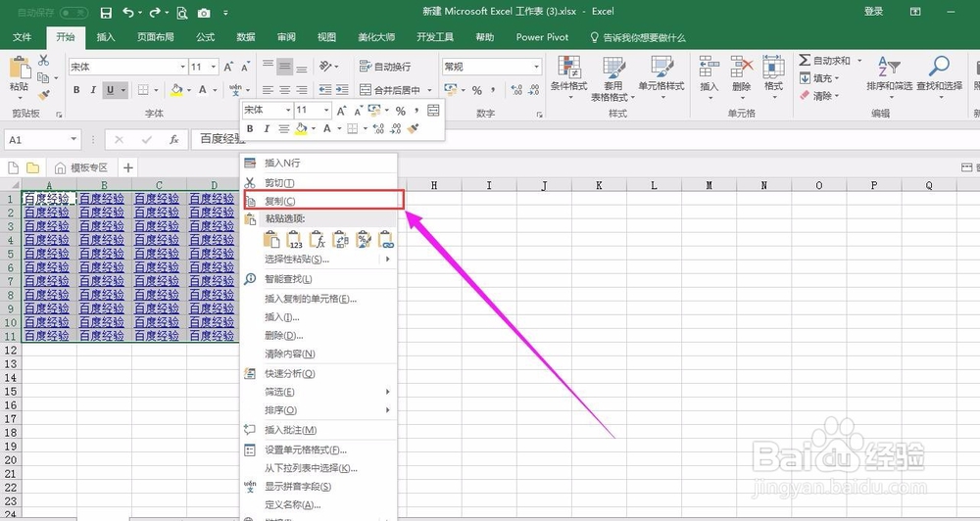Viewport: 980px width, 521px height.
Task: Open the mini toolbar font size dropdown
Action: (x=326, y=110)
